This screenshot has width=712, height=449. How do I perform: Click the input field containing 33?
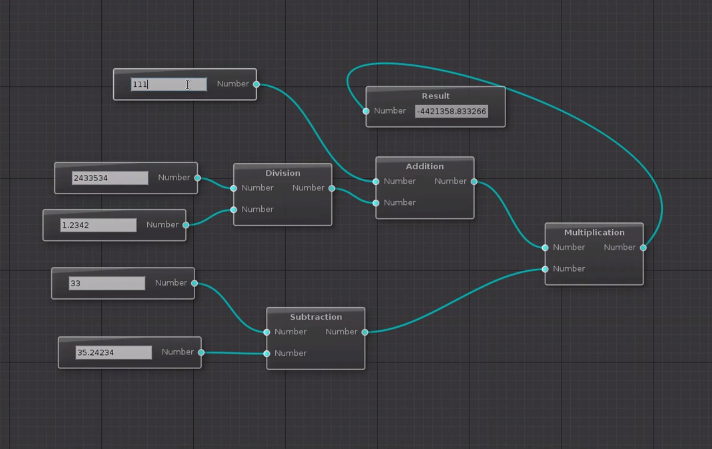pos(107,283)
